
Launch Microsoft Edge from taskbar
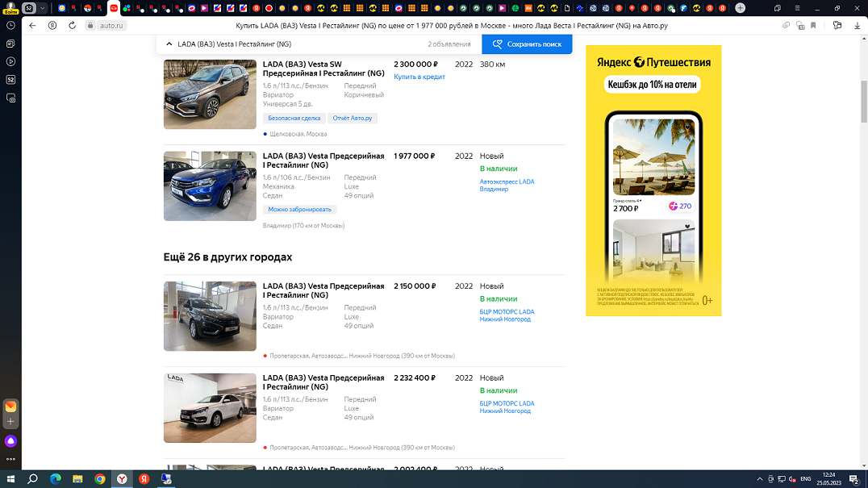56,479
